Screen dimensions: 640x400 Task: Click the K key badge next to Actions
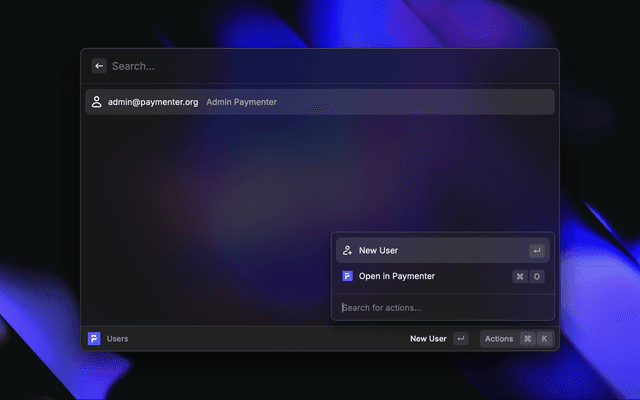[544, 339]
